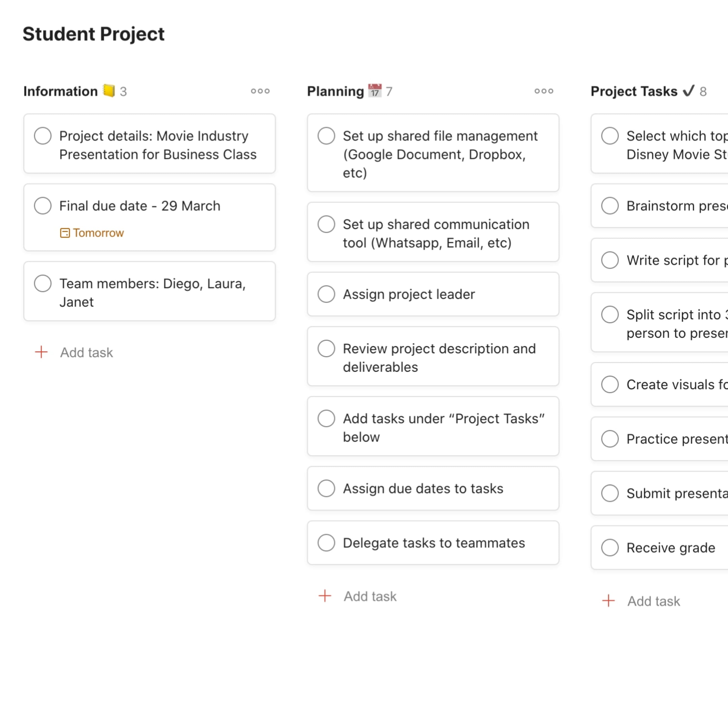Click the 'Student Project' title
Screen dimensions: 728x728
tap(93, 34)
